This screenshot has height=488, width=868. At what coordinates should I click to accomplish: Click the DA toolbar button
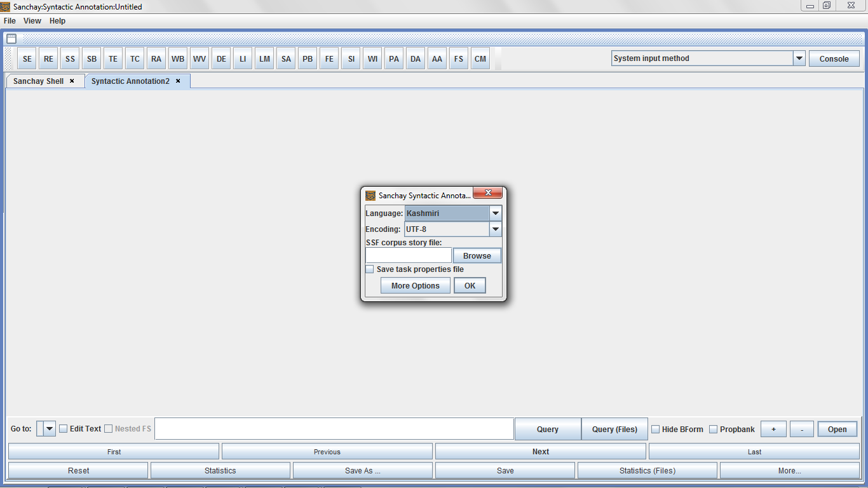tap(416, 58)
